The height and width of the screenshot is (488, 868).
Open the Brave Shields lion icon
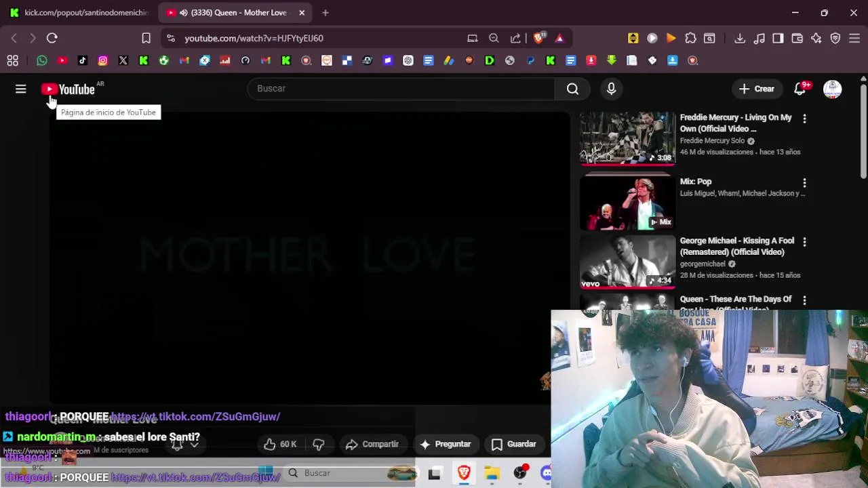coord(539,38)
